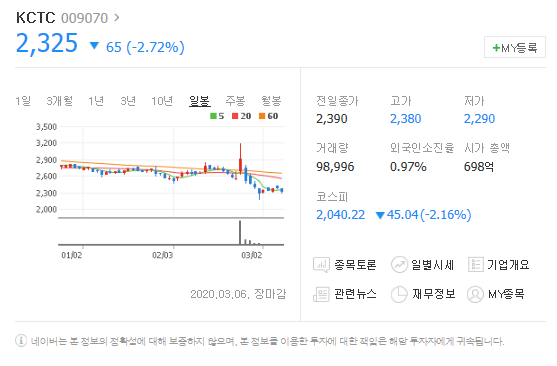Switch chart to 1년 tab
This screenshot has height=366, width=557.
pyautogui.click(x=96, y=101)
